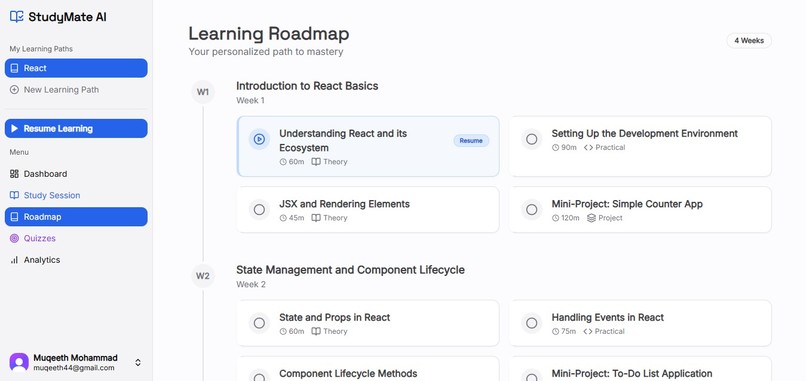
Task: Open Study Session page
Action: pyautogui.click(x=76, y=195)
